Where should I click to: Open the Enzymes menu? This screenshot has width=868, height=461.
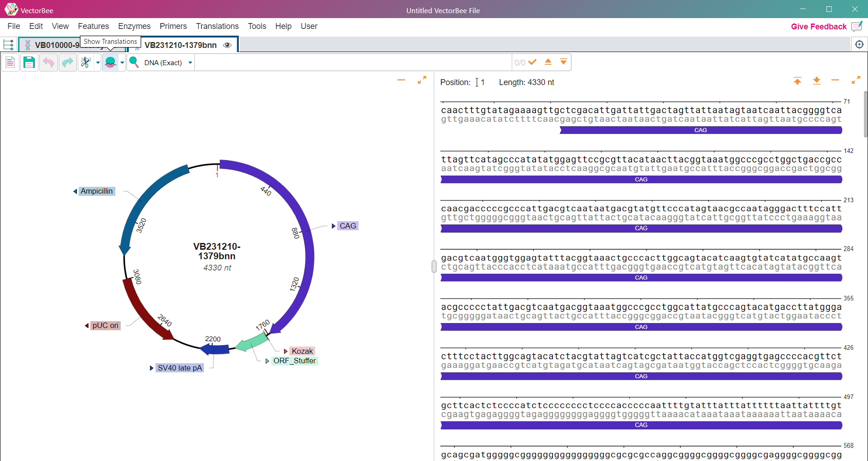click(x=134, y=26)
